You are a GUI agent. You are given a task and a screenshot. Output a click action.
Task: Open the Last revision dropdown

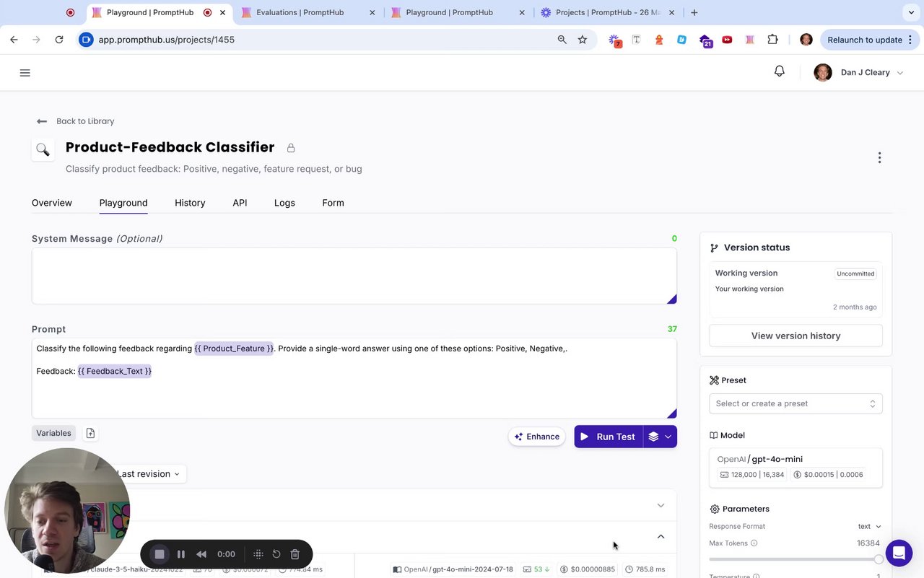149,474
